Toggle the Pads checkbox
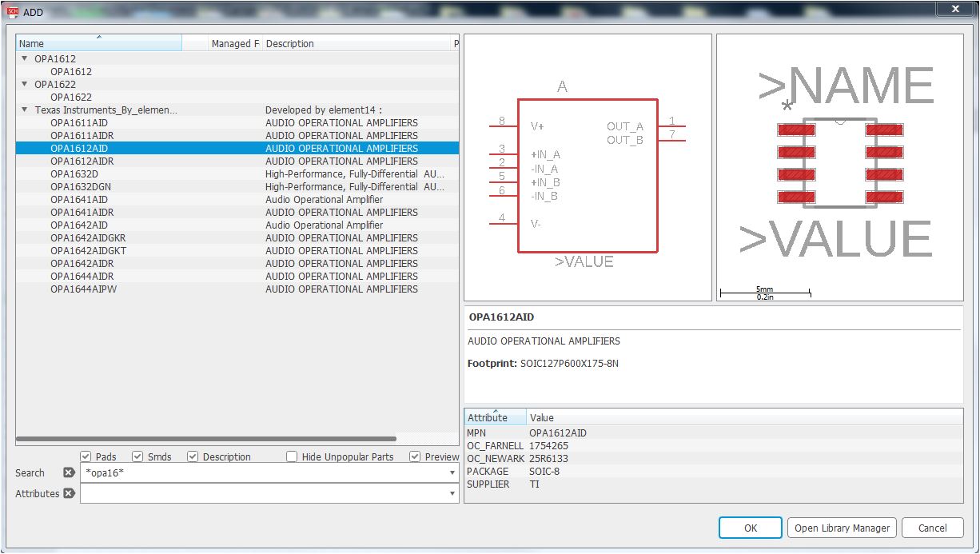 (86, 456)
